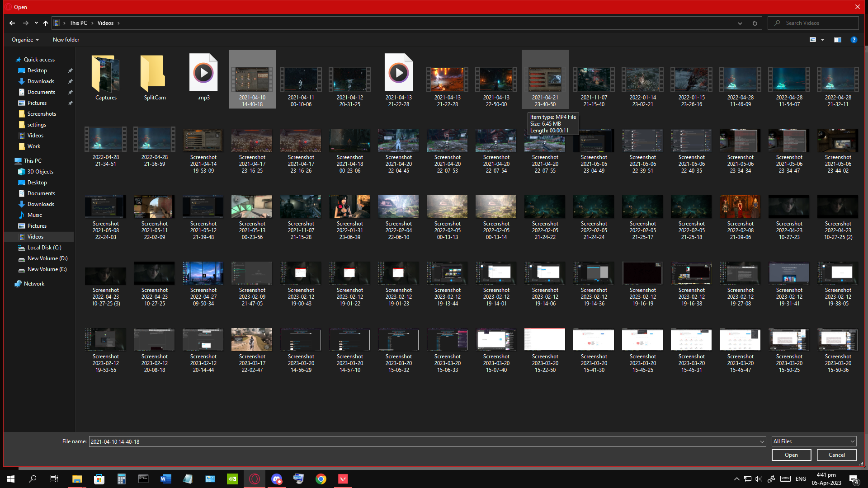Viewport: 868px width, 488px height.
Task: Select Screenshot 2023-03-17 22-02-47
Action: [252, 351]
